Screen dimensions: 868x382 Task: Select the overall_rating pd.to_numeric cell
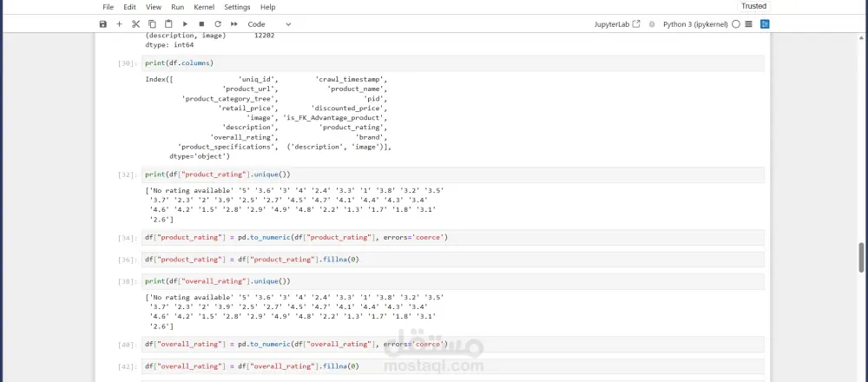(x=453, y=345)
